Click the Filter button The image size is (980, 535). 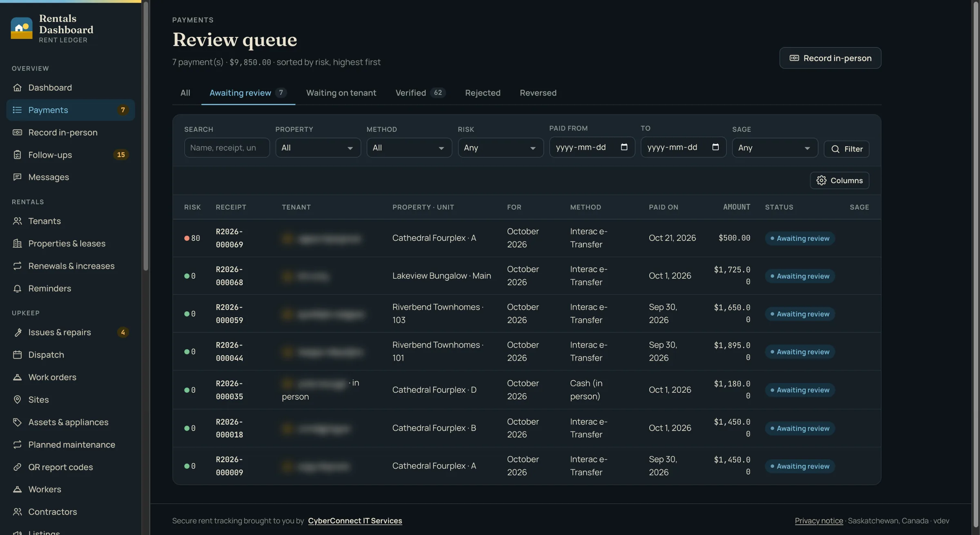pos(846,149)
